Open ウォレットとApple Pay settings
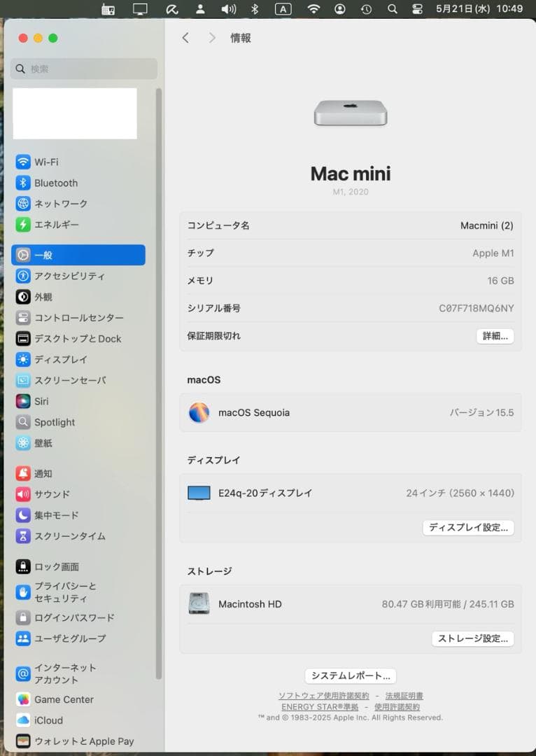This screenshot has height=756, width=536. click(x=78, y=741)
